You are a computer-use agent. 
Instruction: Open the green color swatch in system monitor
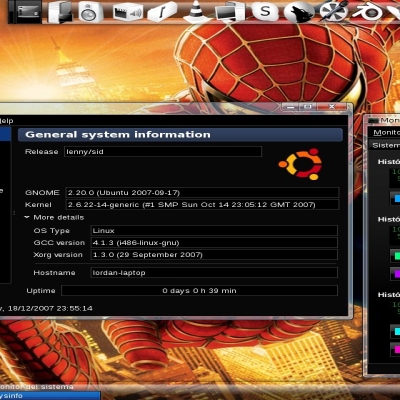coord(396,256)
